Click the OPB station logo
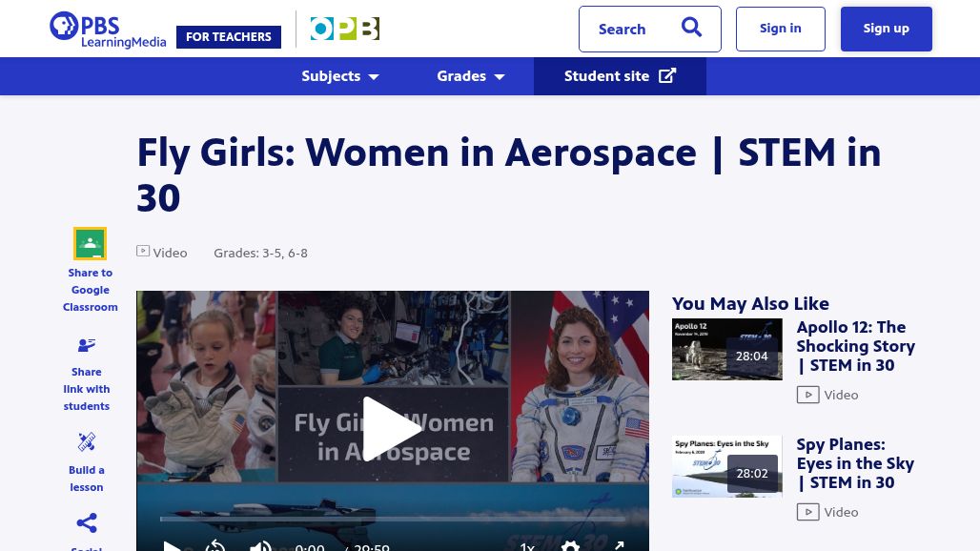This screenshot has width=980, height=551. click(x=344, y=30)
